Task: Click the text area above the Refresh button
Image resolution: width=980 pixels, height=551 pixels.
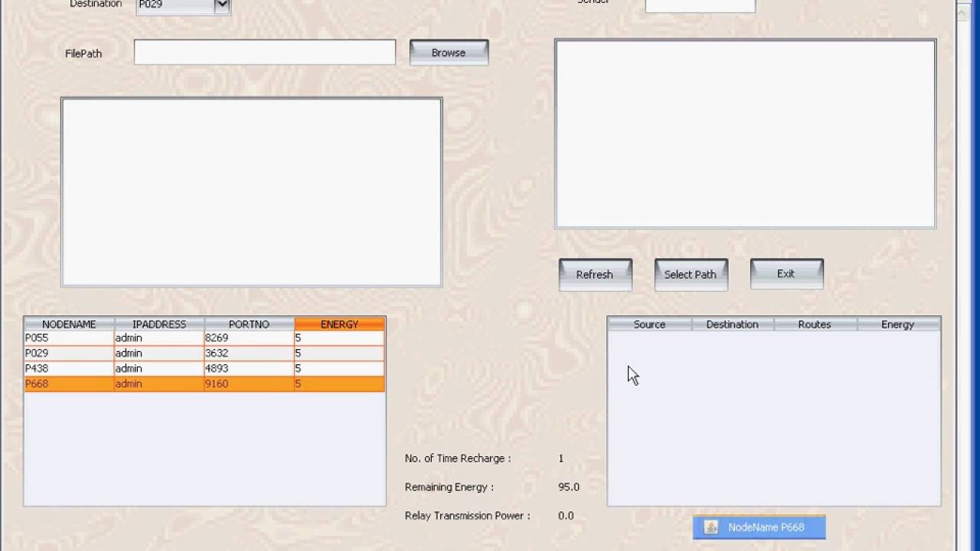Action: point(745,134)
